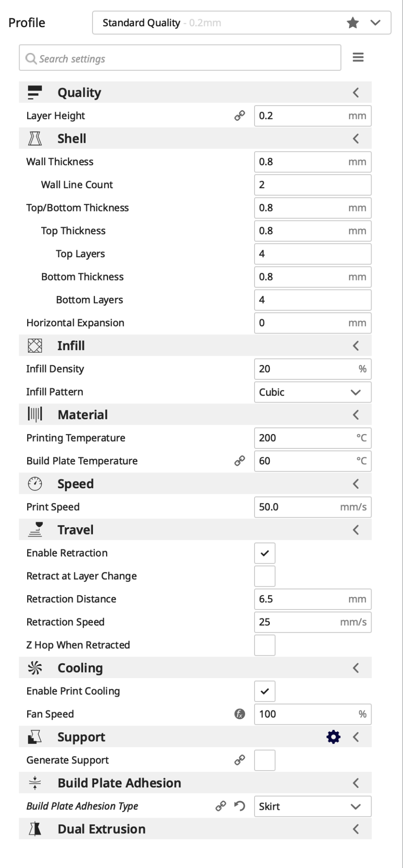Click the link icon beside Build Plate Temperature
403x868 pixels.
click(240, 461)
